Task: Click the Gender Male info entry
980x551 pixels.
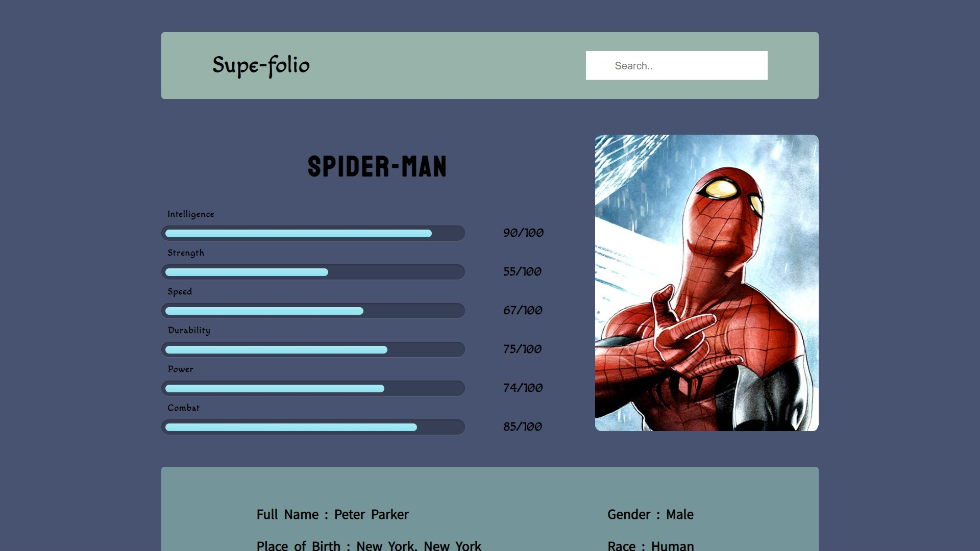Action: point(650,514)
